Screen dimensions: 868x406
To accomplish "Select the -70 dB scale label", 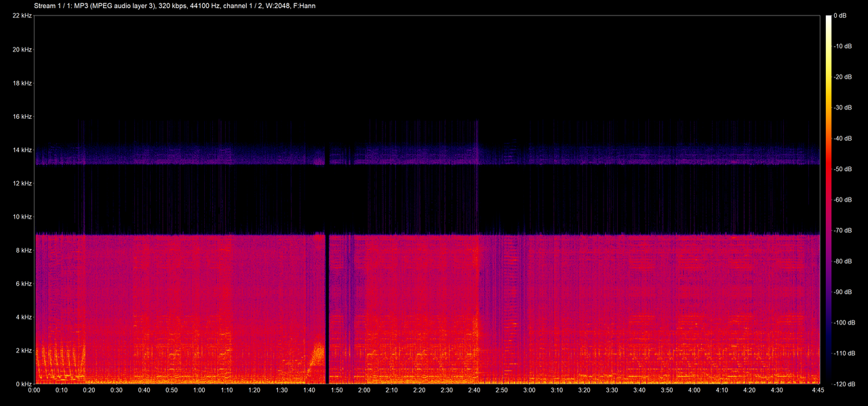I will 844,231.
